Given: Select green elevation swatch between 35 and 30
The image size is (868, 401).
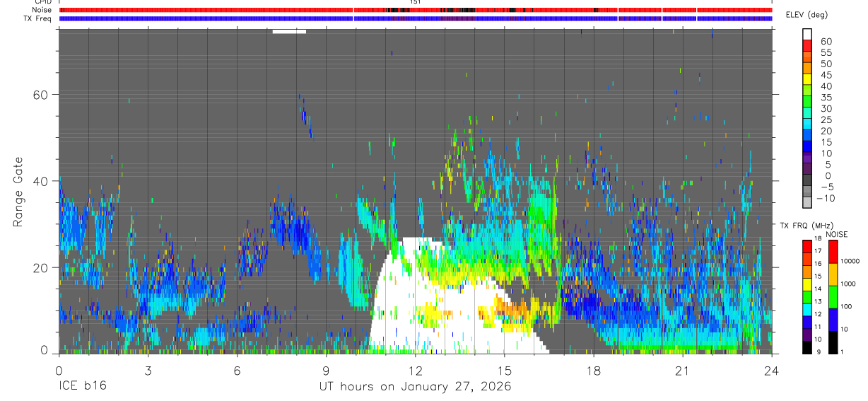Looking at the screenshot, I should (x=807, y=101).
